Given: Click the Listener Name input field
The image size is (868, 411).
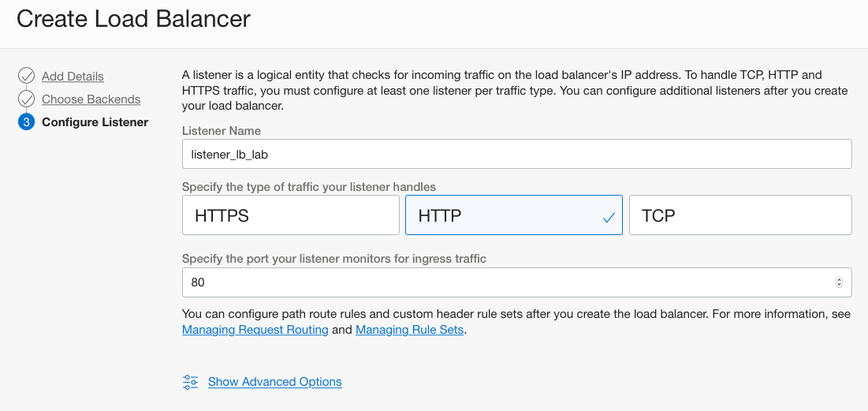Looking at the screenshot, I should pos(517,154).
